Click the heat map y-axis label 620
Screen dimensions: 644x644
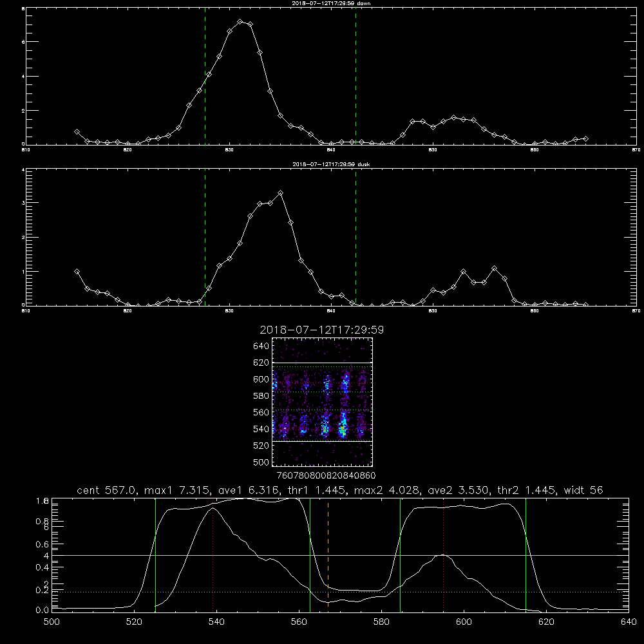pyautogui.click(x=261, y=363)
